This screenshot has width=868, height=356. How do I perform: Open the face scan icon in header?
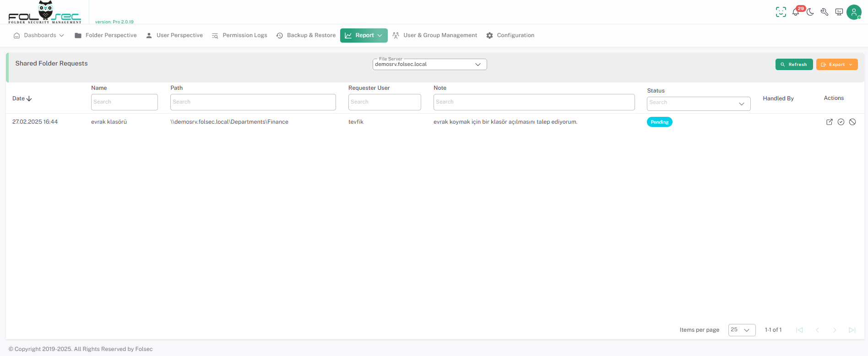pyautogui.click(x=781, y=12)
